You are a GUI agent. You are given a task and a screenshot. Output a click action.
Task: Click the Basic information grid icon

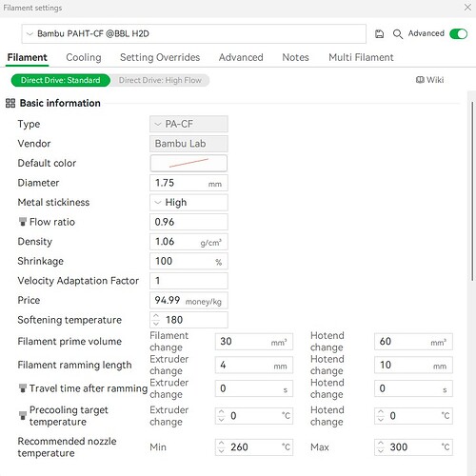pyautogui.click(x=10, y=103)
